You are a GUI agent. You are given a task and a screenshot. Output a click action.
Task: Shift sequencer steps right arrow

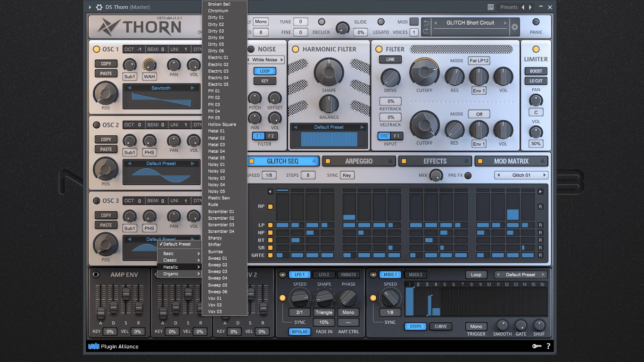pyautogui.click(x=540, y=191)
